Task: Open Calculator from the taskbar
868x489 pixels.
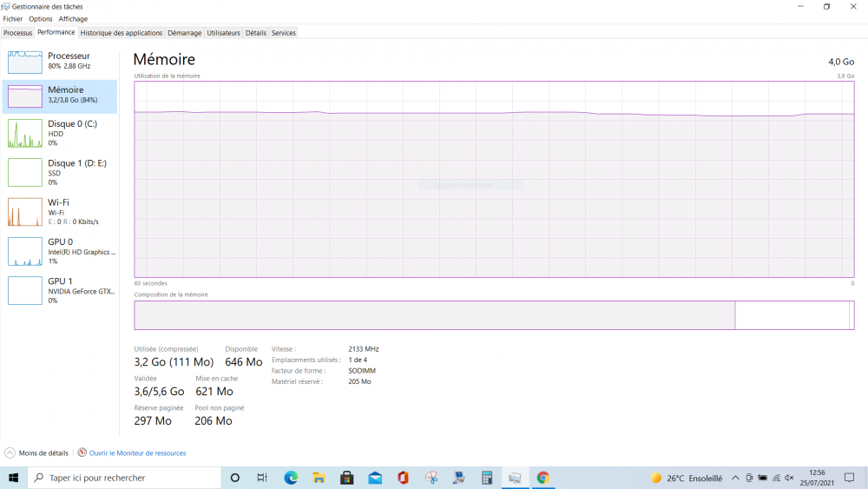Action: pyautogui.click(x=487, y=478)
